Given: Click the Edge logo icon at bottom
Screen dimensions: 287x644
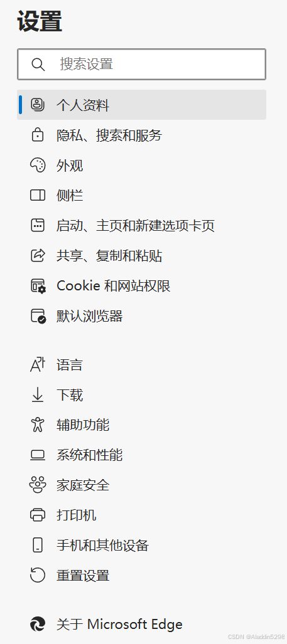Looking at the screenshot, I should tap(38, 625).
